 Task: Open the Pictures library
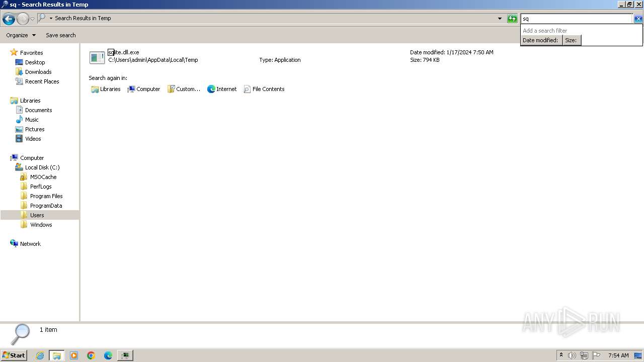35,129
